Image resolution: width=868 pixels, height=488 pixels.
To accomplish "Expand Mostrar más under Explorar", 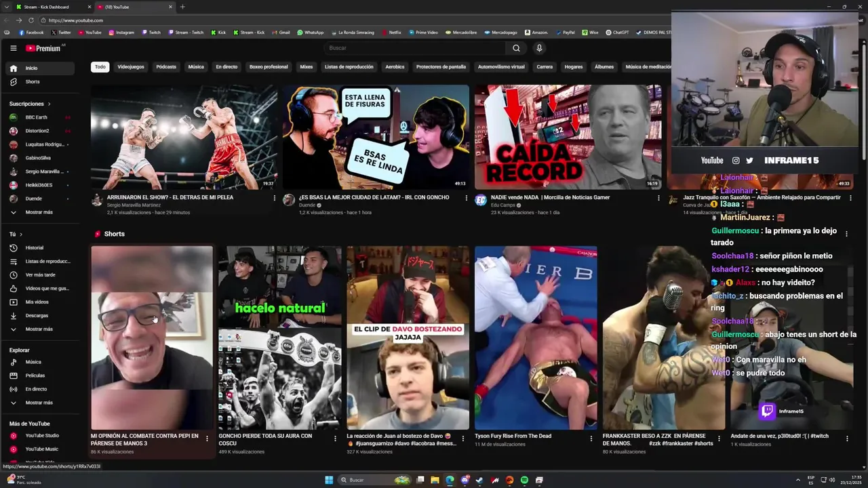I will (41, 403).
